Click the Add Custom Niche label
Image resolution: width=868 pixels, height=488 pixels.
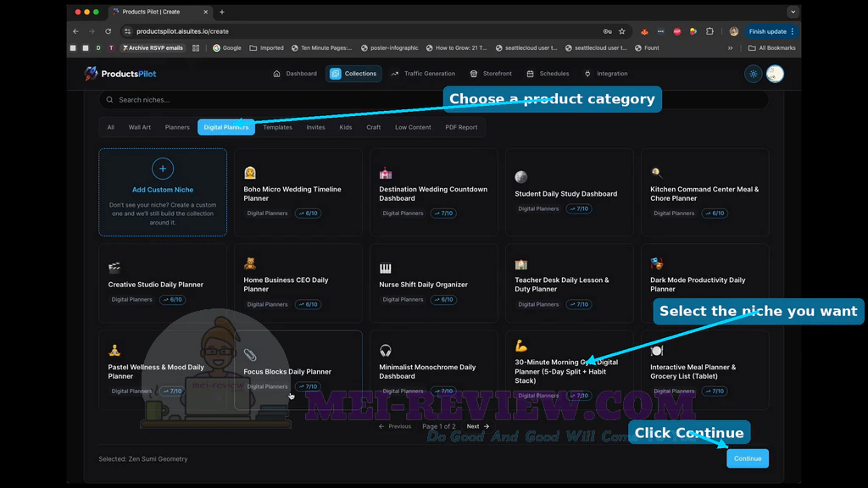click(163, 190)
